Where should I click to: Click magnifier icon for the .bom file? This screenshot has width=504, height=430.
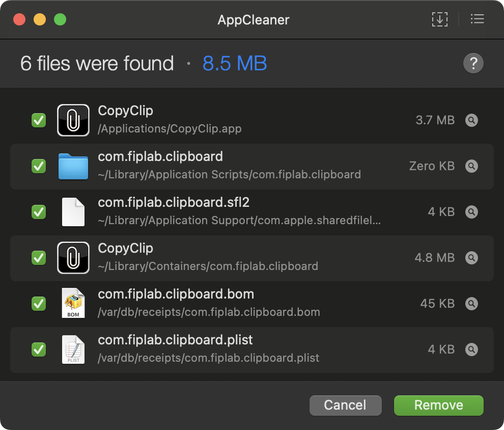(x=472, y=304)
